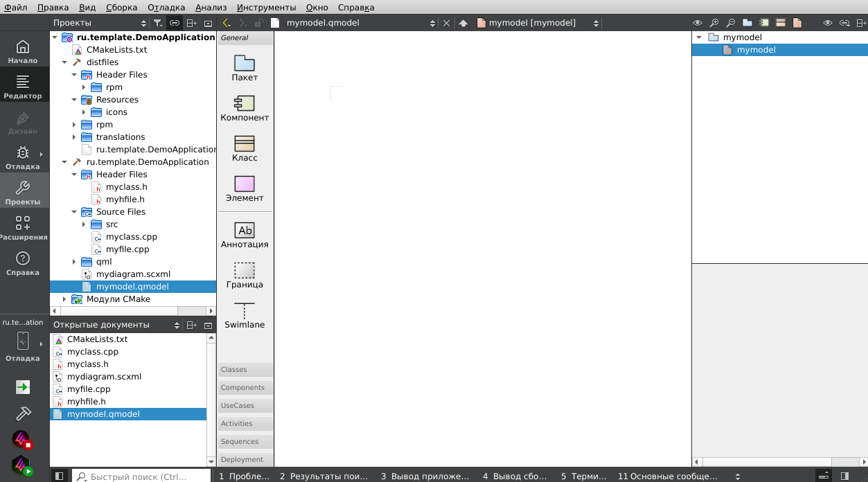Toggle the left sidebar visibility button
Viewport: 868px width, 482px height.
pos(60,476)
